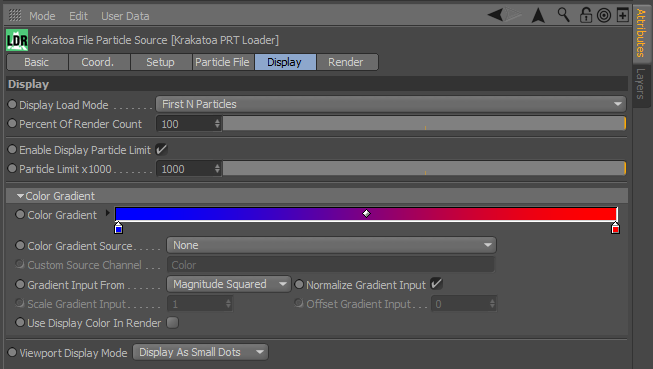Click the target mode circle icon
653x369 pixels.
coord(604,15)
